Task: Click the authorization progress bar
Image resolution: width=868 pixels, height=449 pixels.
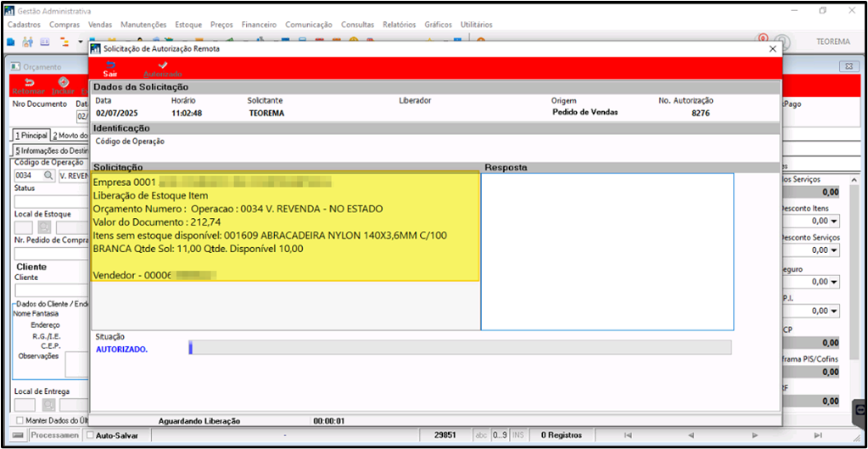Action: point(460,347)
